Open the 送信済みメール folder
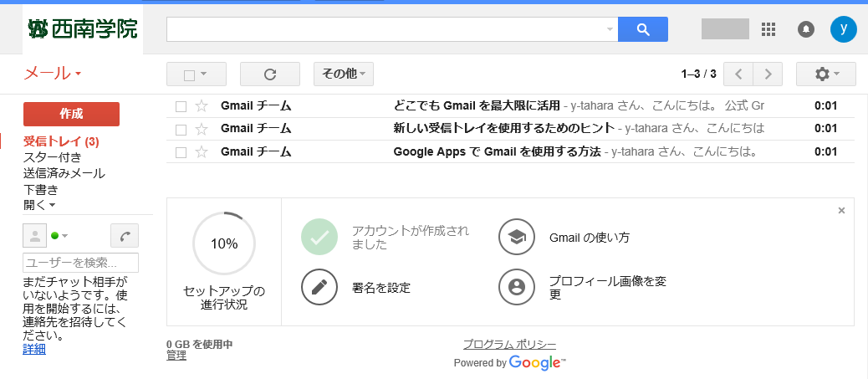Viewport: 868px width, 379px height. [64, 173]
